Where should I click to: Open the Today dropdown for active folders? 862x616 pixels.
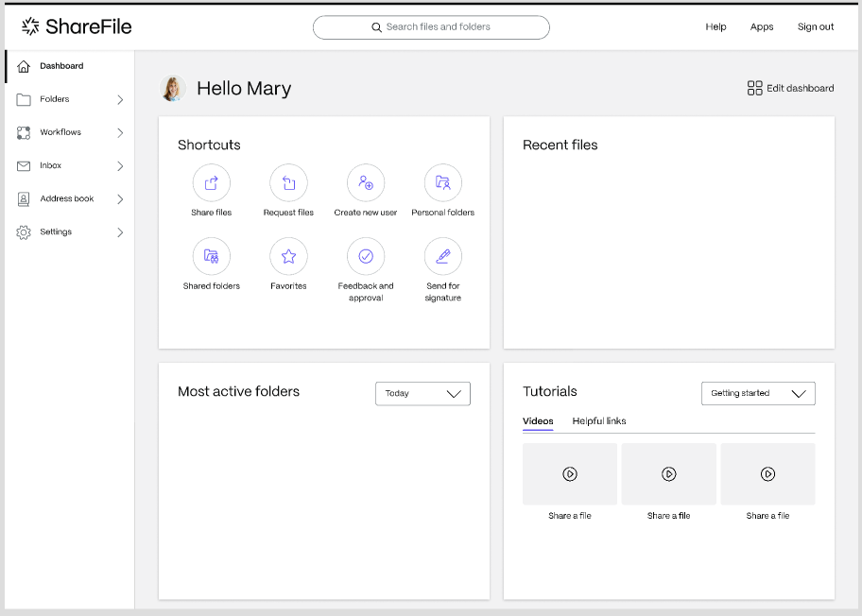point(422,394)
